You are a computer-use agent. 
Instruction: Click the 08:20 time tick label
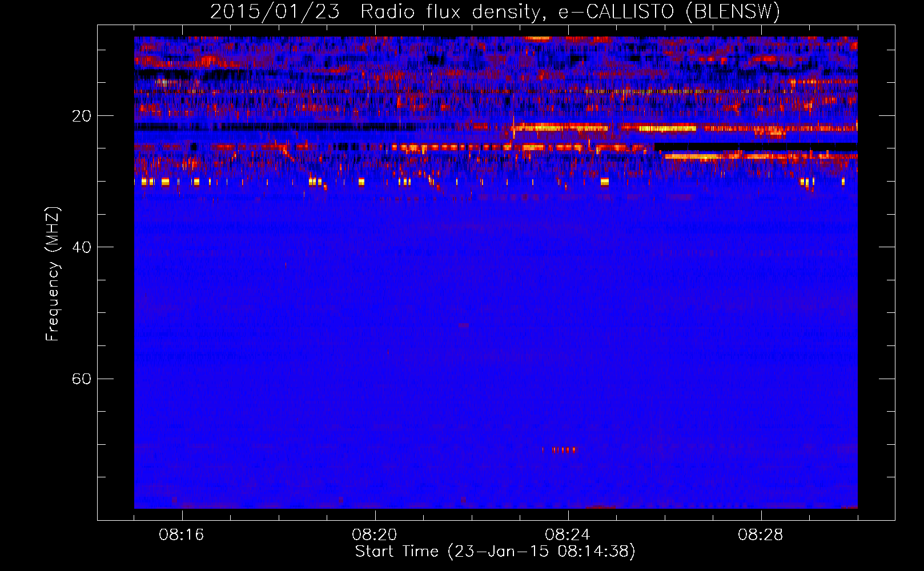pos(375,534)
